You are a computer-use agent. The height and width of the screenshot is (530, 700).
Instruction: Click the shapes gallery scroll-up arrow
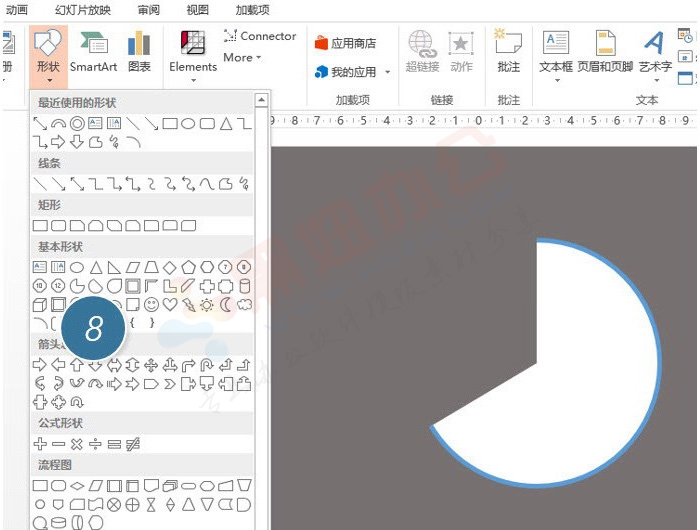click(261, 100)
